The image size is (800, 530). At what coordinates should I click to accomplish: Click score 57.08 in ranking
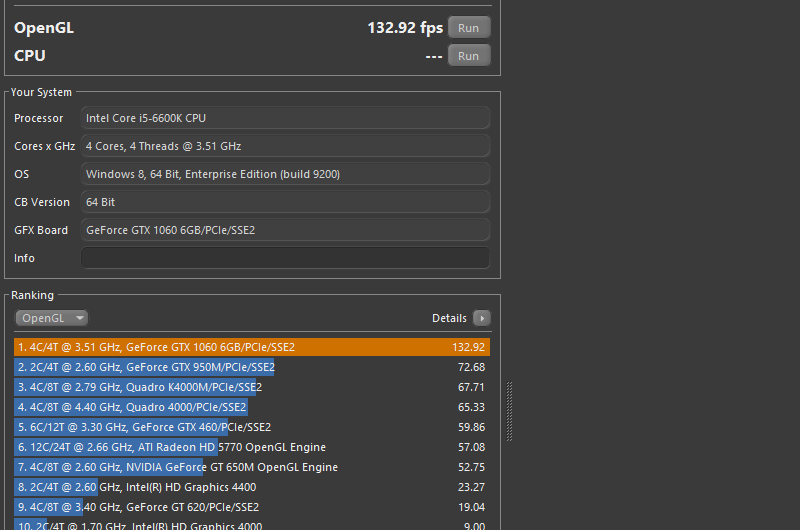(x=471, y=447)
